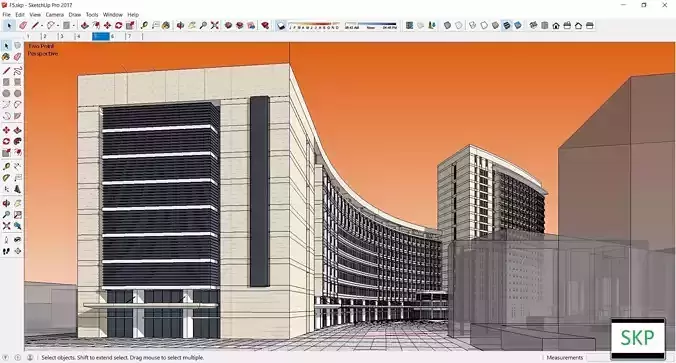Switch to scene tab 6

[117, 37]
